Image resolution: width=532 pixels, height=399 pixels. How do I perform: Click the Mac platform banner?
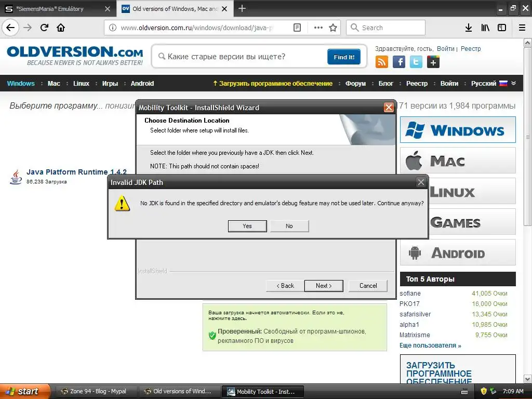[x=458, y=161]
